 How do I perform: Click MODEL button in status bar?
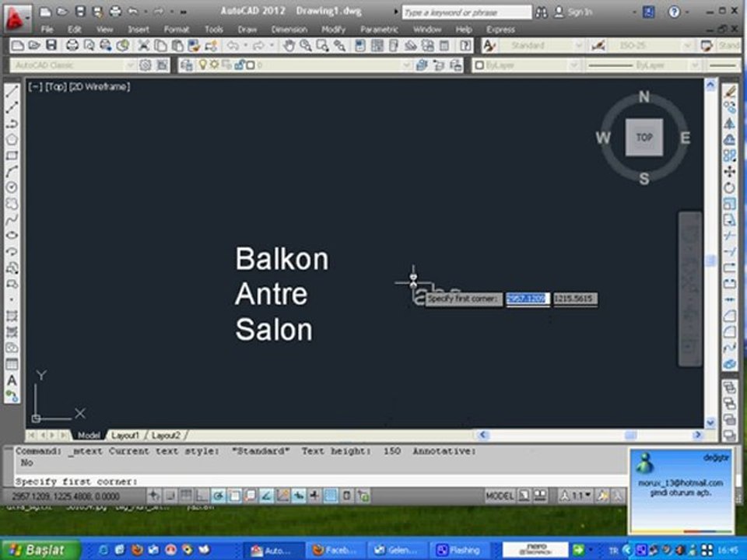[x=500, y=495]
